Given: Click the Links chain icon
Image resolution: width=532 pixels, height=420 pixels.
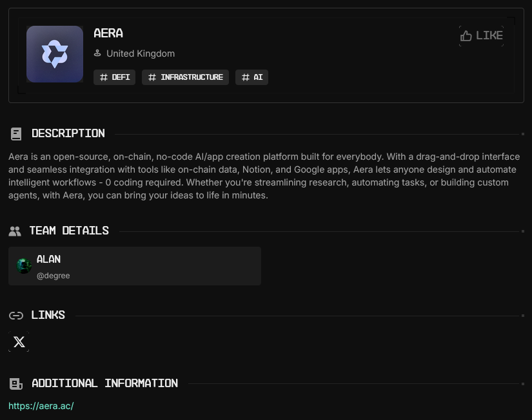Looking at the screenshot, I should point(16,316).
